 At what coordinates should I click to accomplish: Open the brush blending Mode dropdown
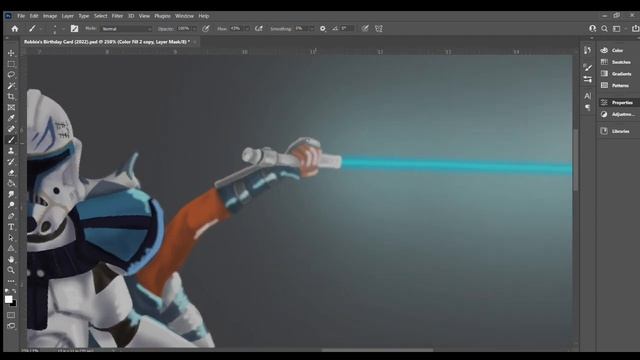click(x=126, y=29)
